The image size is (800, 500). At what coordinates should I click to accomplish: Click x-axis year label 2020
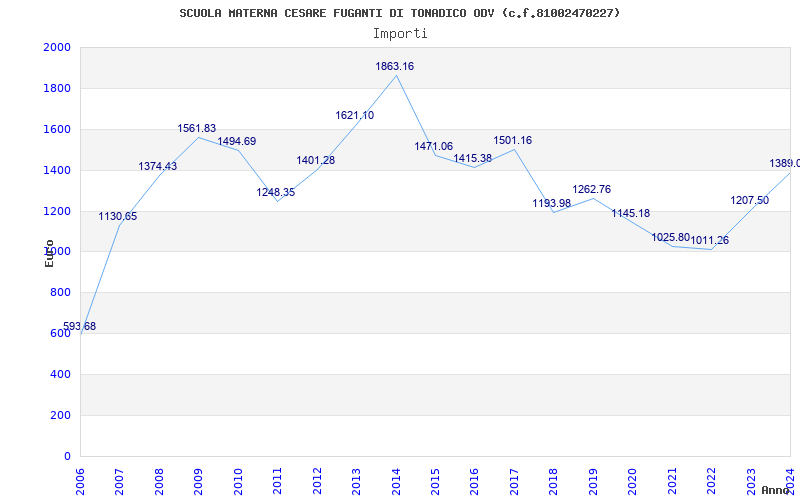click(633, 482)
